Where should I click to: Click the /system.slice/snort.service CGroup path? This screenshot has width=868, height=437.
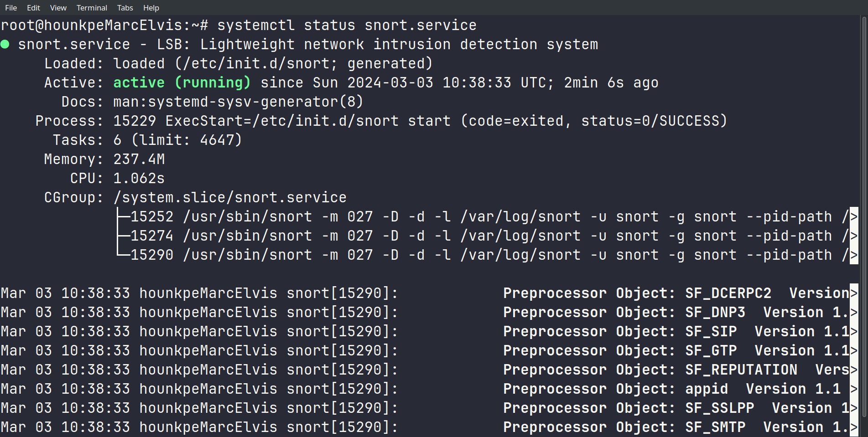tap(229, 197)
